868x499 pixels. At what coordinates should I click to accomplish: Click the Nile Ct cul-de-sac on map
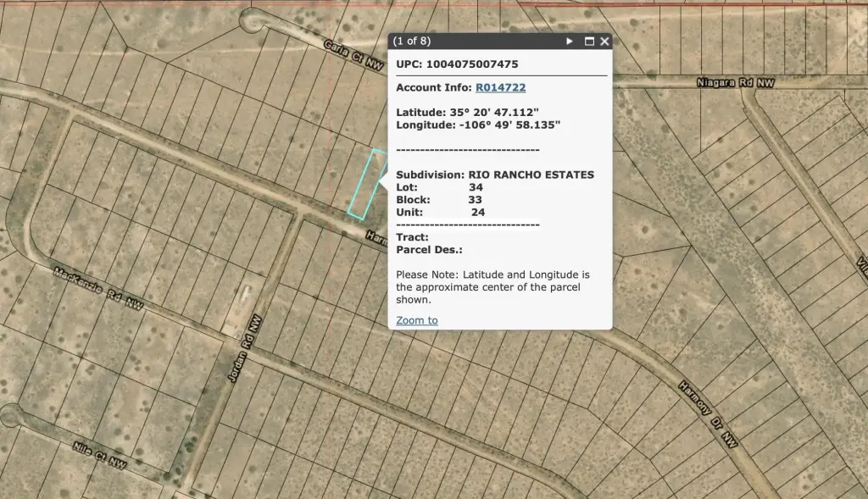tap(10, 416)
